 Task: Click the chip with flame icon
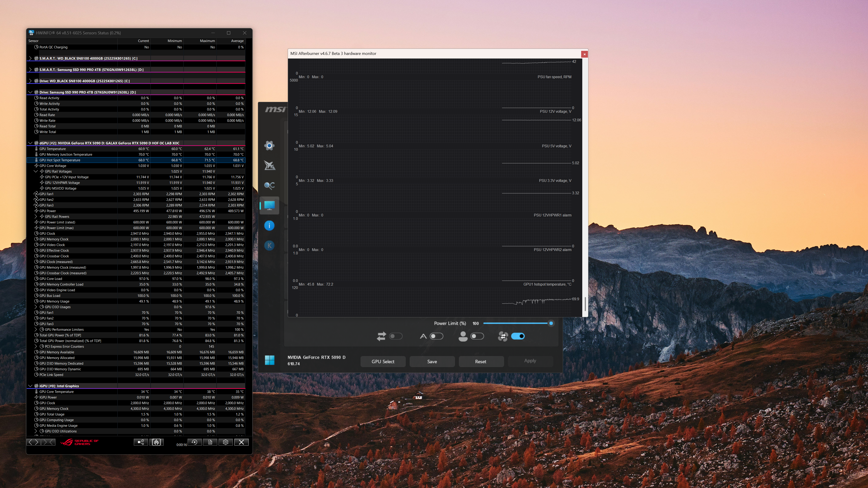point(157,442)
